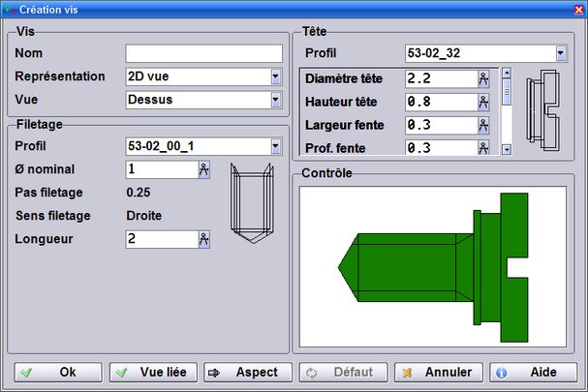Close the Création vis dialog
The image size is (588, 392).
[579, 10]
